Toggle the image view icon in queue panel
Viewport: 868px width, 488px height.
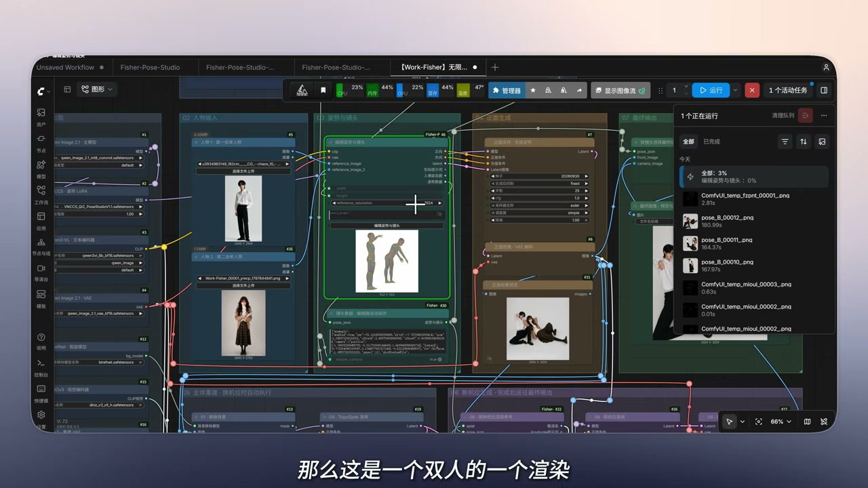click(x=822, y=142)
